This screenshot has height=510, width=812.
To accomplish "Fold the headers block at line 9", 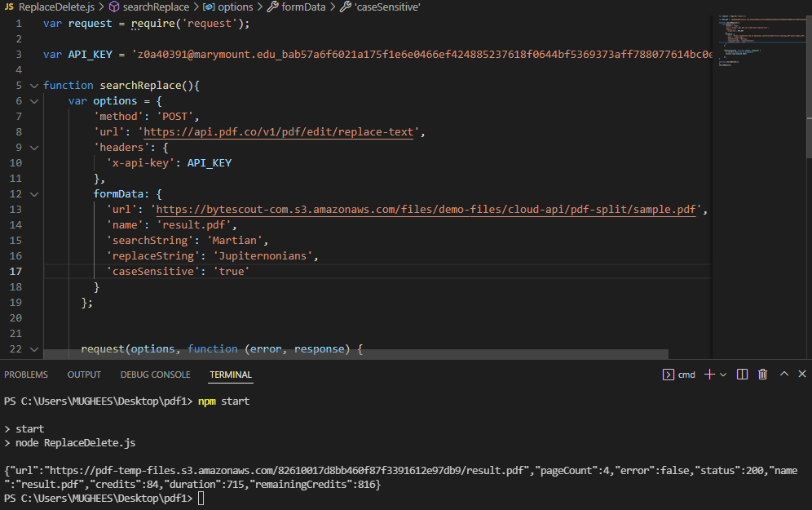I will coord(33,148).
